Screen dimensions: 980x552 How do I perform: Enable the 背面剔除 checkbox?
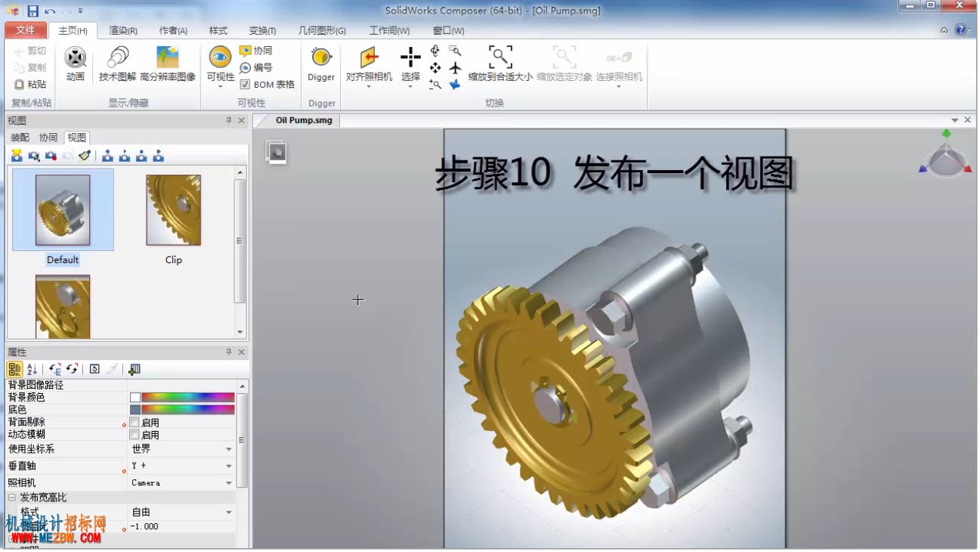134,423
